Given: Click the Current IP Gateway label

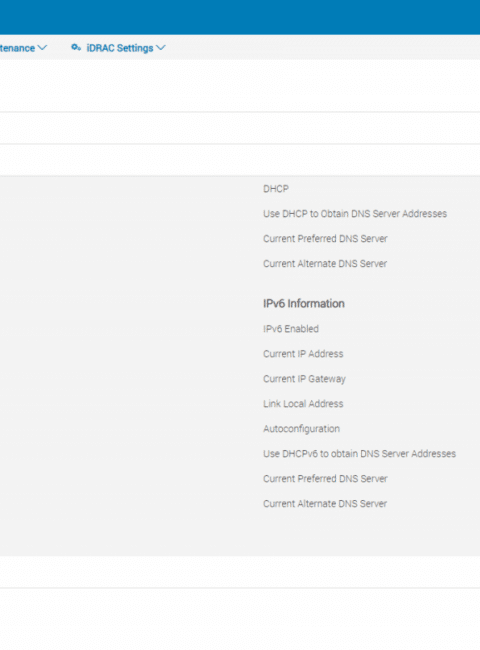Looking at the screenshot, I should point(305,379).
